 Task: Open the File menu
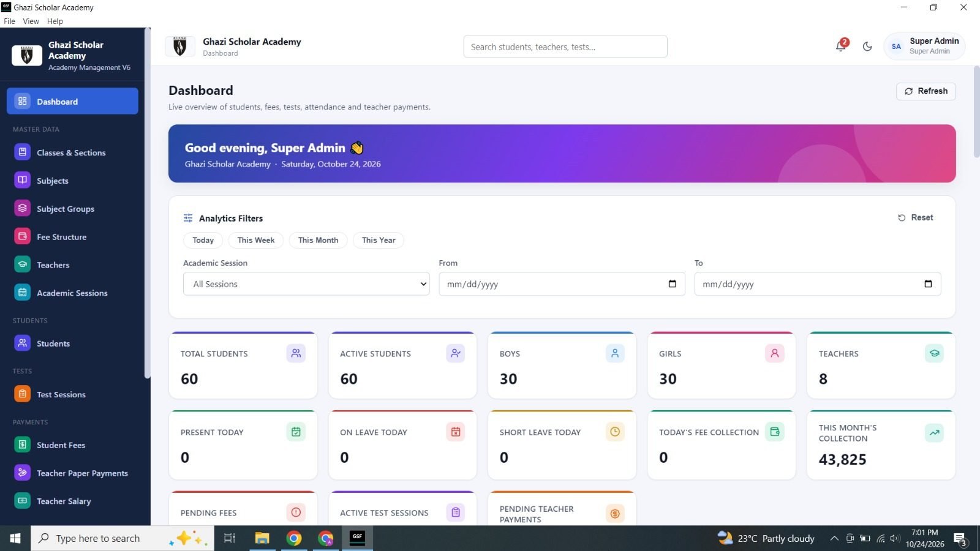[x=9, y=21]
